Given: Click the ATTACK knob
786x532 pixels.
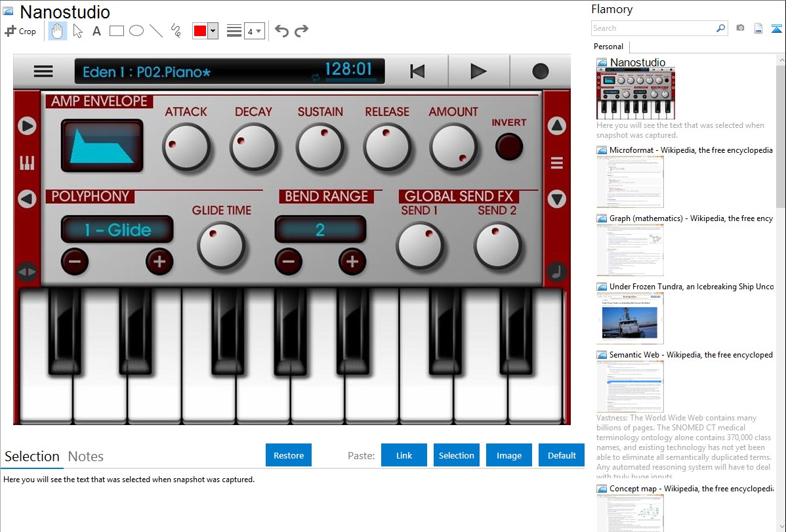Looking at the screenshot, I should (x=186, y=148).
